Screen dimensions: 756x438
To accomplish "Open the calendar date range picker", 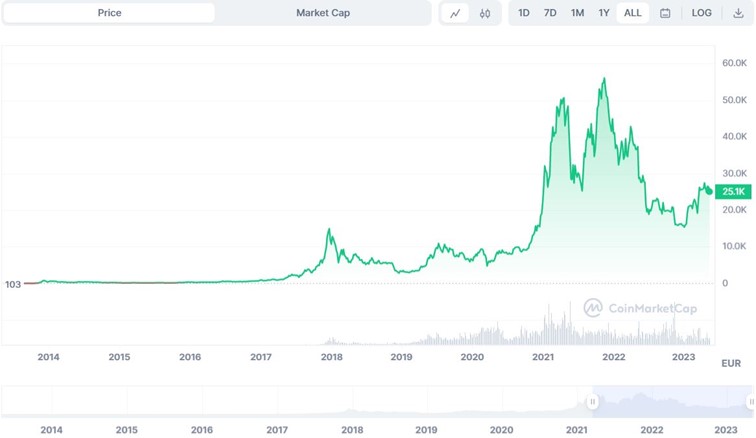I will click(x=665, y=13).
